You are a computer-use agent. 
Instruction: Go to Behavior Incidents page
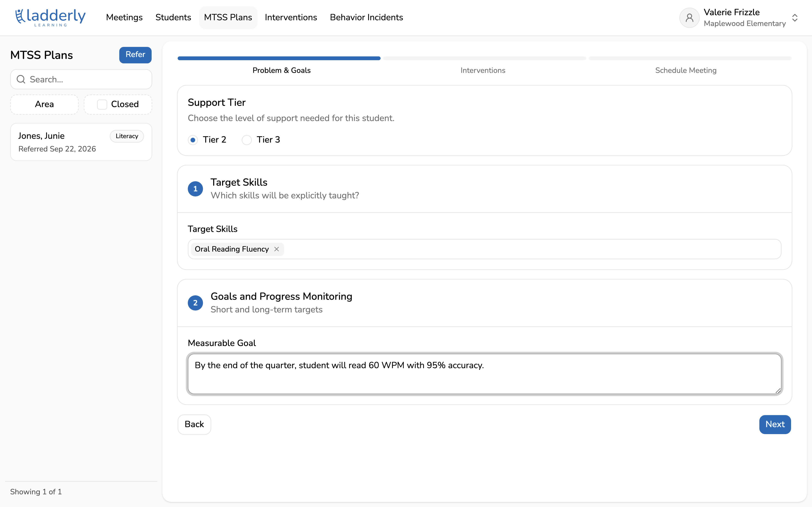(x=366, y=18)
